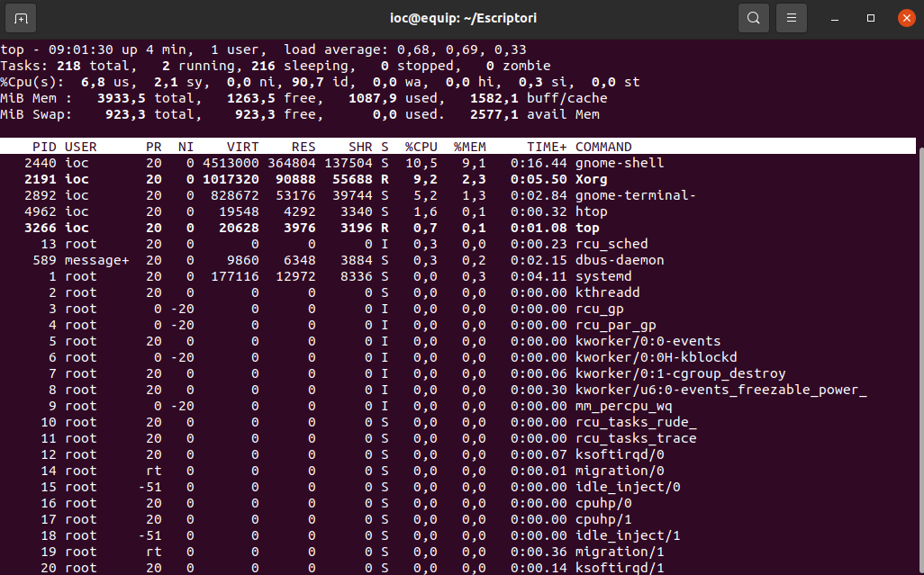Maximize the terminal window

click(x=871, y=18)
